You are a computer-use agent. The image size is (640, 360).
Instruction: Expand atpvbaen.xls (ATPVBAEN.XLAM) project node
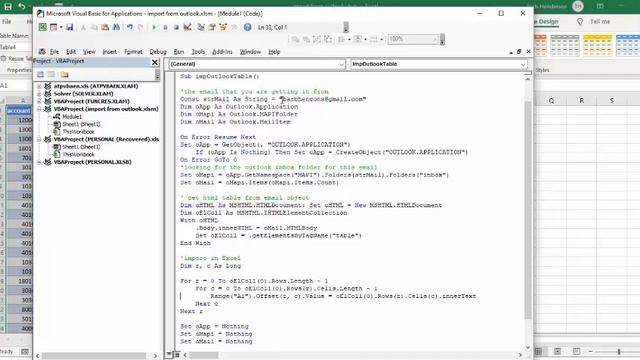[39, 87]
